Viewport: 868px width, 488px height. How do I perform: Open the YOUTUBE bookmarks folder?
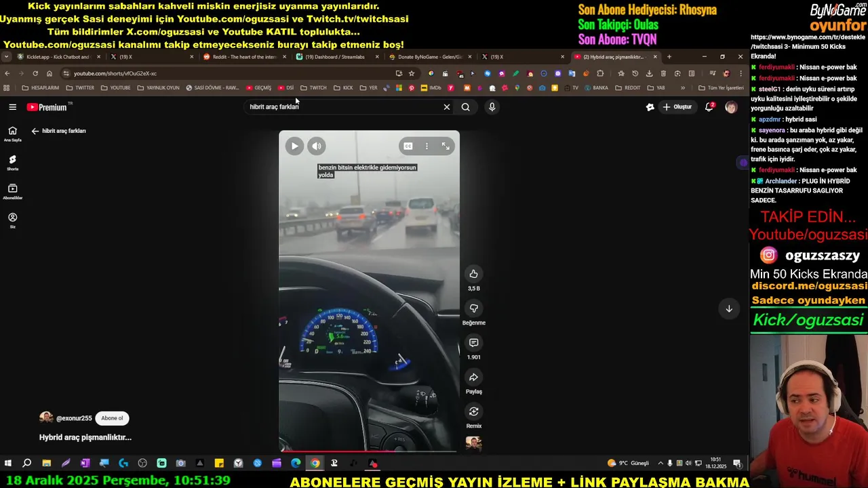coord(115,88)
